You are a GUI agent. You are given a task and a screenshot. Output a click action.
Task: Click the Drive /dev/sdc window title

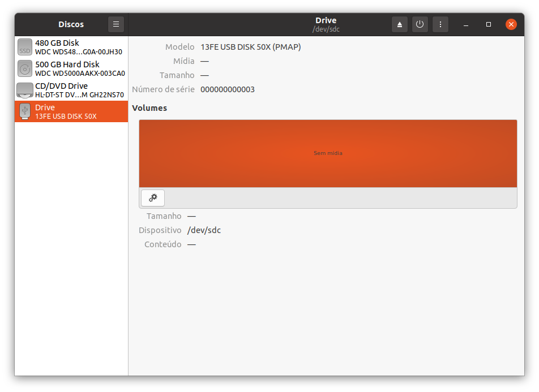coord(326,25)
